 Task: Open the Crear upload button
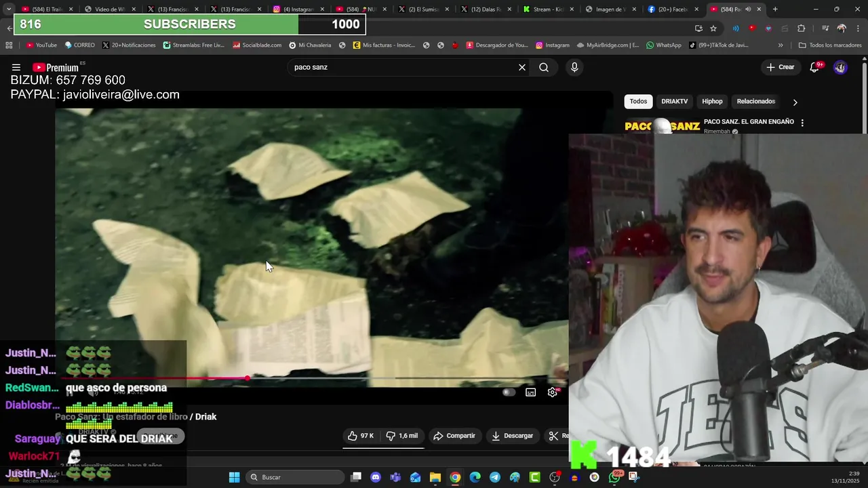781,67
